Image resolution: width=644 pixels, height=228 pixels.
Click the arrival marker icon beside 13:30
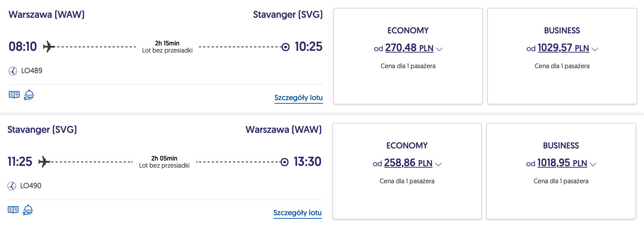coord(284,162)
